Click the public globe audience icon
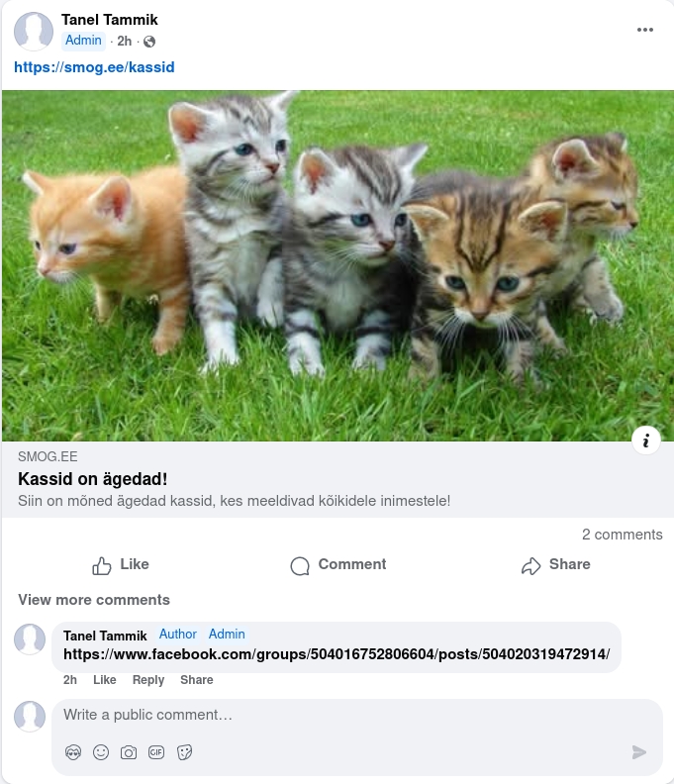This screenshot has width=674, height=784. point(149,42)
